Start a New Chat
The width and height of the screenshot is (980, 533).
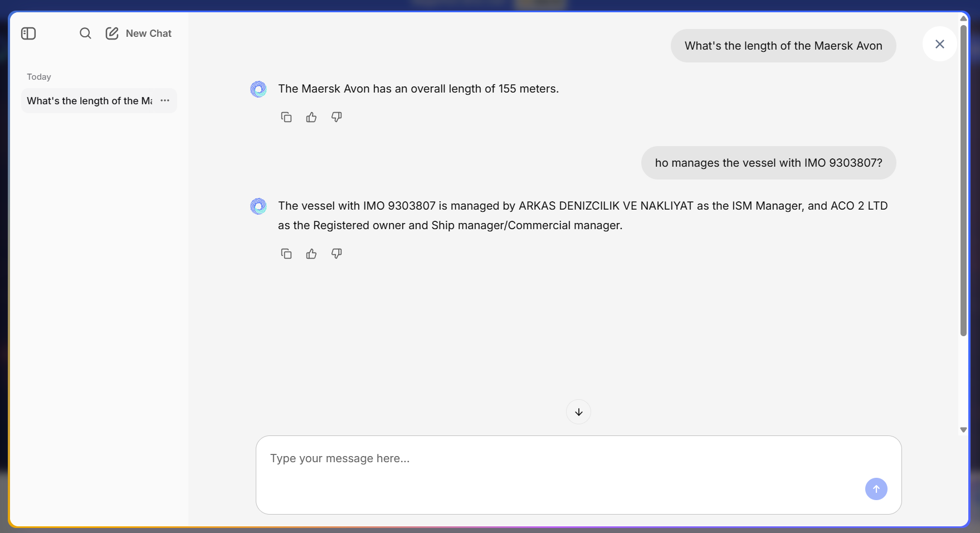click(139, 33)
